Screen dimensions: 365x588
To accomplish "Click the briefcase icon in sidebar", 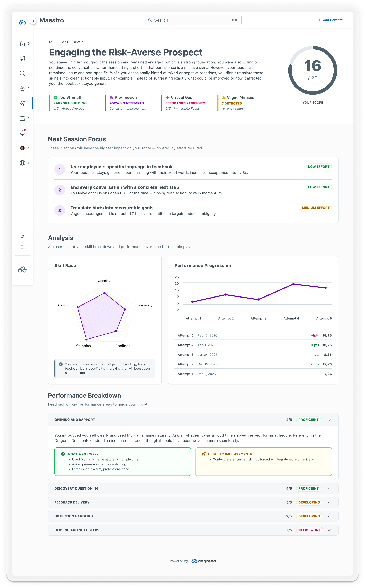I will click(x=22, y=118).
